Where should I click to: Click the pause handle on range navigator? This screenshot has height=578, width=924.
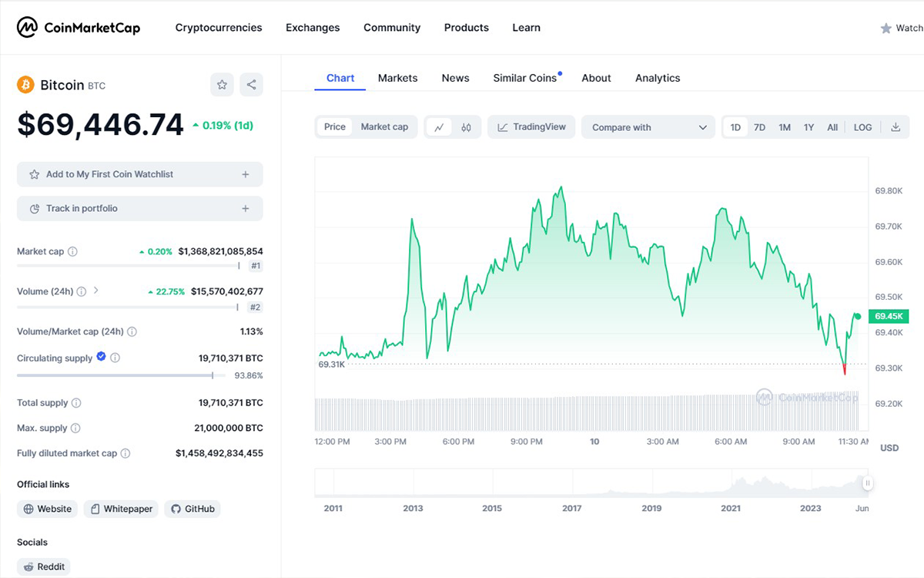pos(868,483)
